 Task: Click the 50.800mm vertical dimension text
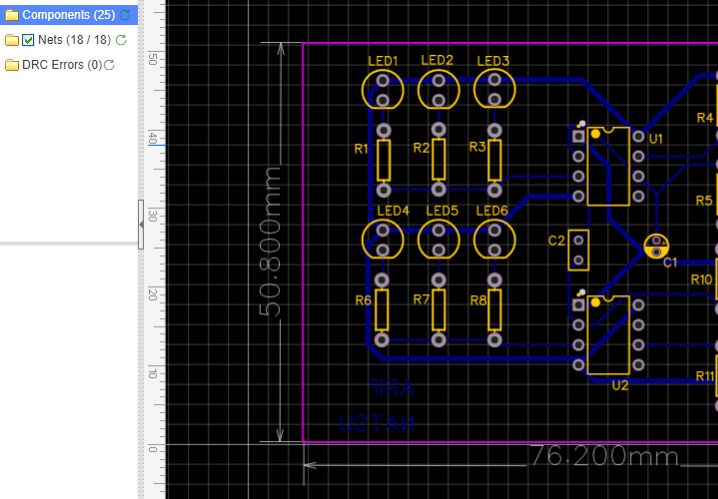tap(270, 242)
